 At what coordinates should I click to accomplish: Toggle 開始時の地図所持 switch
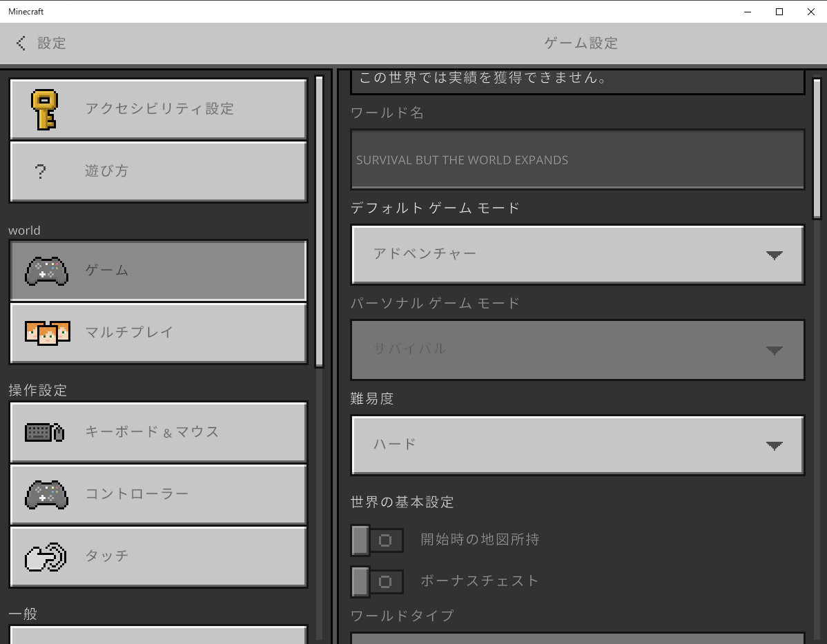[x=377, y=540]
